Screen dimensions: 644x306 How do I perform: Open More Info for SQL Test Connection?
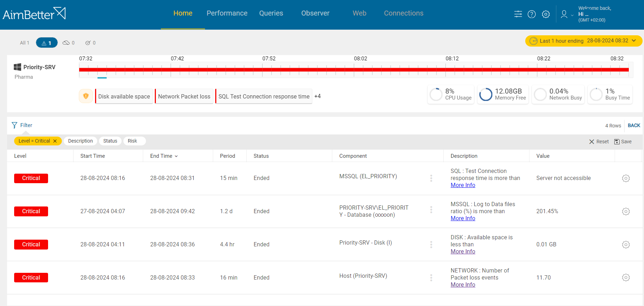pyautogui.click(x=463, y=185)
